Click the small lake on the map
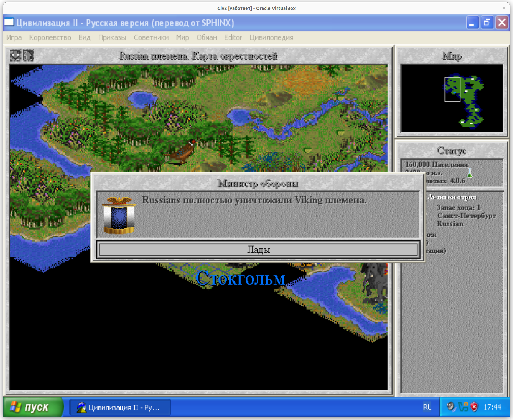Screen dimensions: 513x420 [x=142, y=99]
